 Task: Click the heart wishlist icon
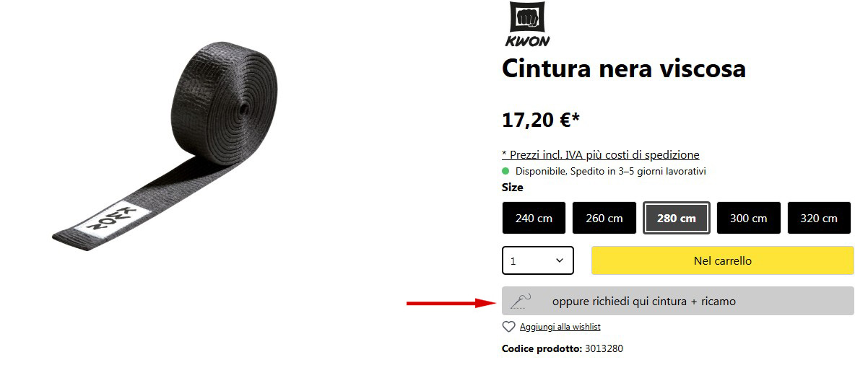click(x=508, y=327)
